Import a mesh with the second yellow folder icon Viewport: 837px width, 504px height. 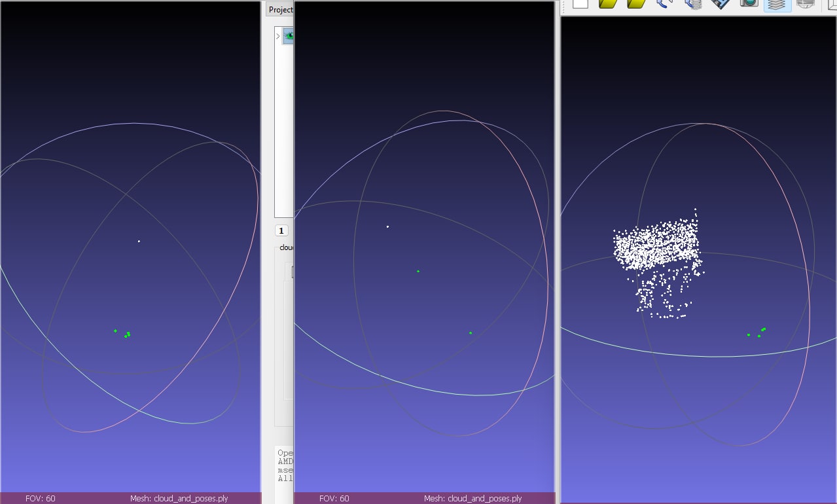point(635,7)
